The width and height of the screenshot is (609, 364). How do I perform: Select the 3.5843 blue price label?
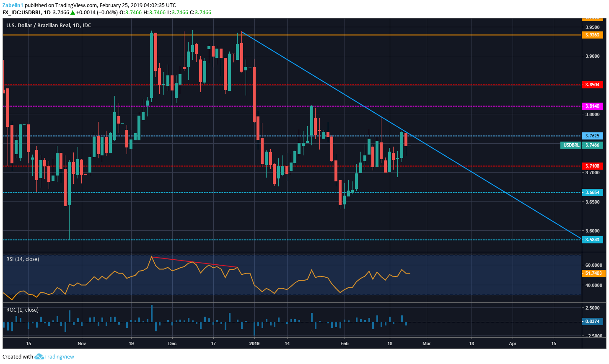(592, 240)
